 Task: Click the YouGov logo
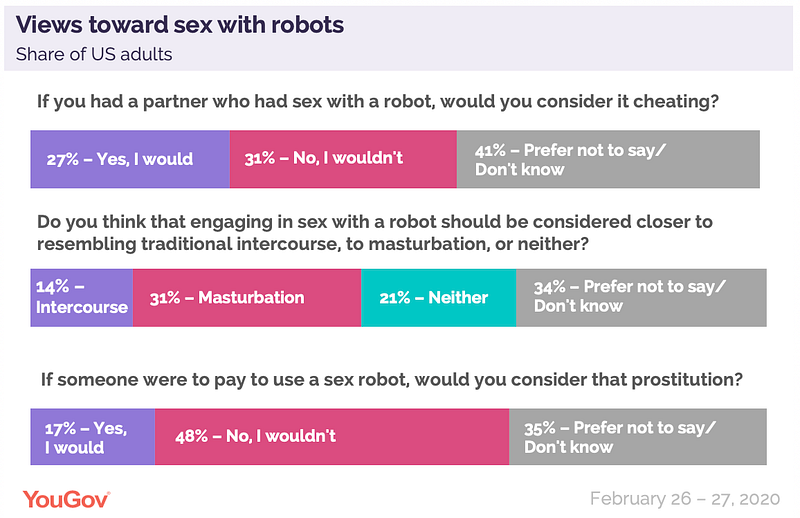[66, 497]
